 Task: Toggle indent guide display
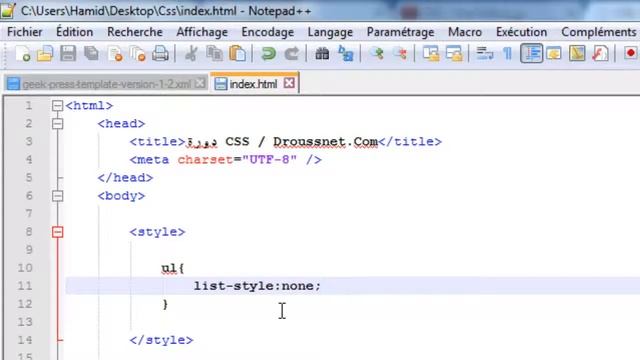click(x=531, y=53)
